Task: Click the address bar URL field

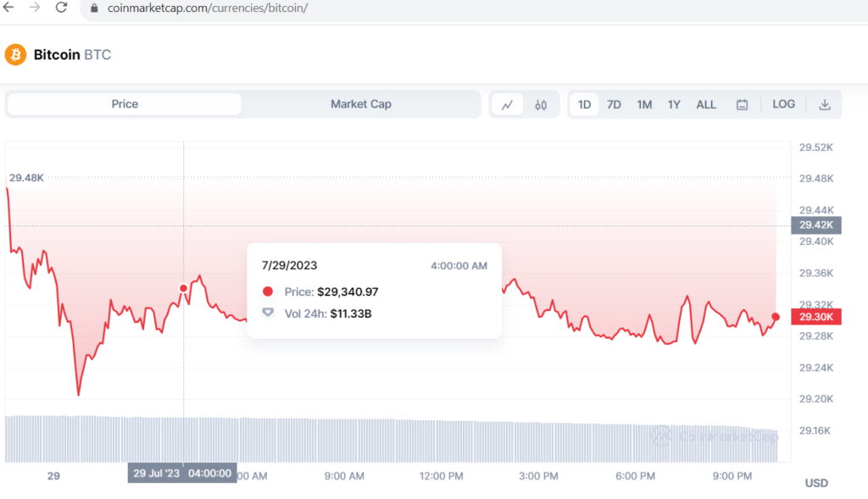Action: [424, 8]
